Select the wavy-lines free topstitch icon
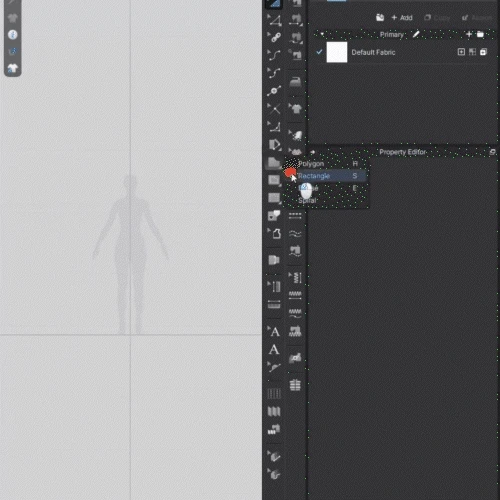Viewport: 500px width, 500px height. [x=295, y=234]
